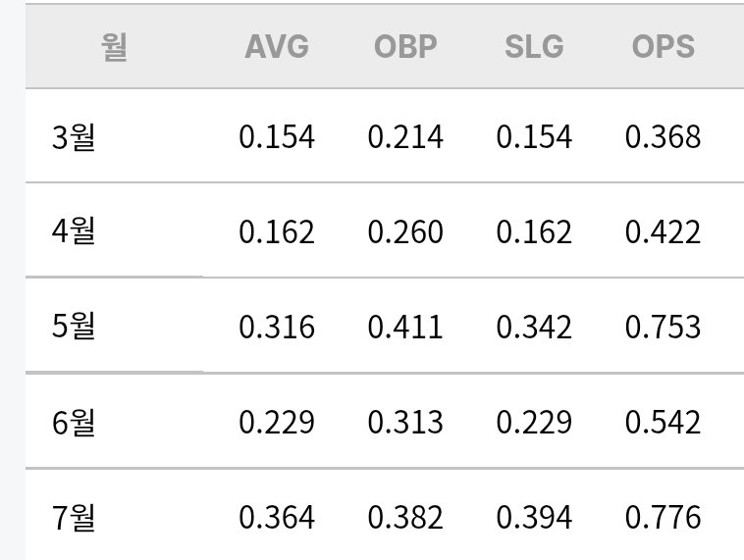Viewport: 744px width, 560px height.
Task: Click the 0.394 SLG value for 7월
Action: [x=534, y=517]
